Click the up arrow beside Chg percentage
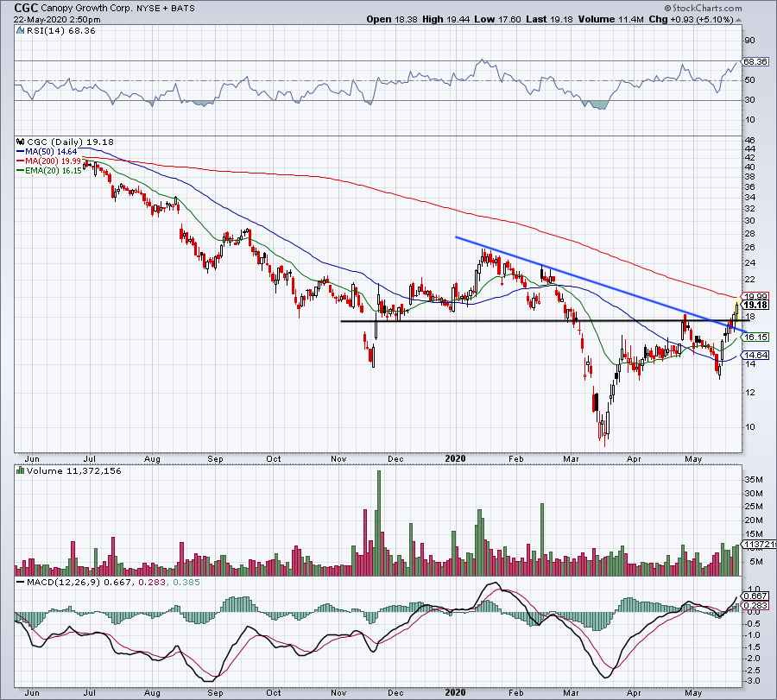 [739, 21]
